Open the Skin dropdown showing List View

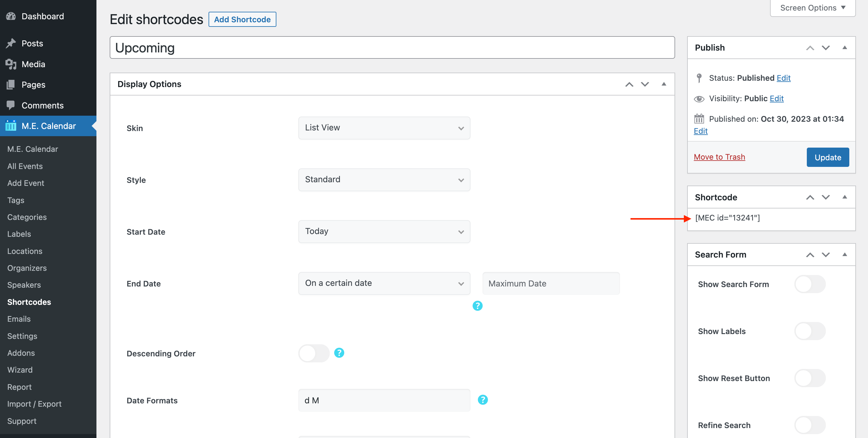click(384, 128)
